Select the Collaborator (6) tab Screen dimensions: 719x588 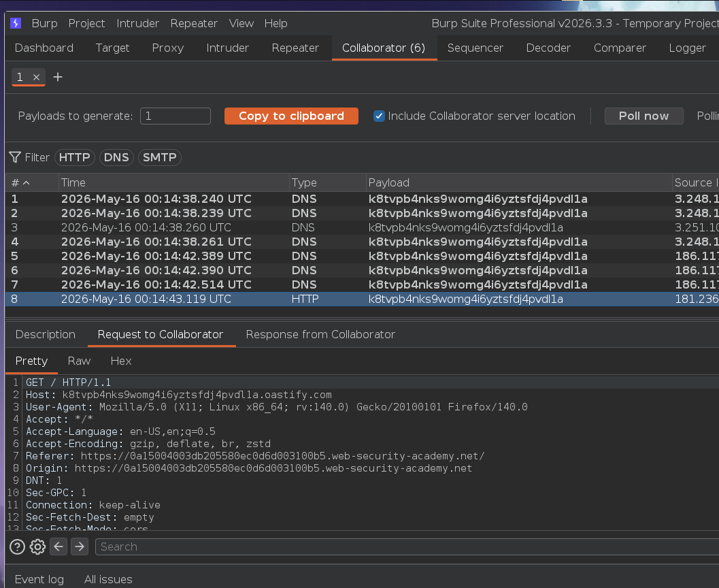click(384, 48)
